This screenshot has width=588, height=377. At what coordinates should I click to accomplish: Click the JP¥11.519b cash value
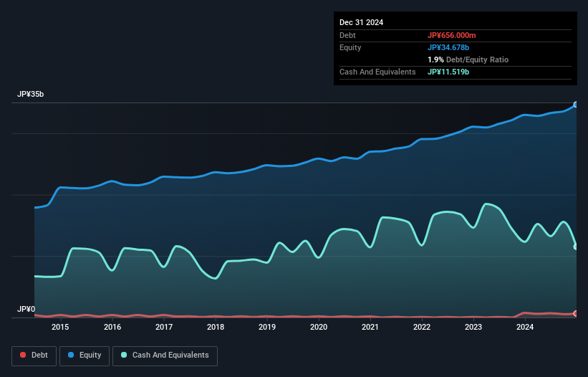point(448,72)
